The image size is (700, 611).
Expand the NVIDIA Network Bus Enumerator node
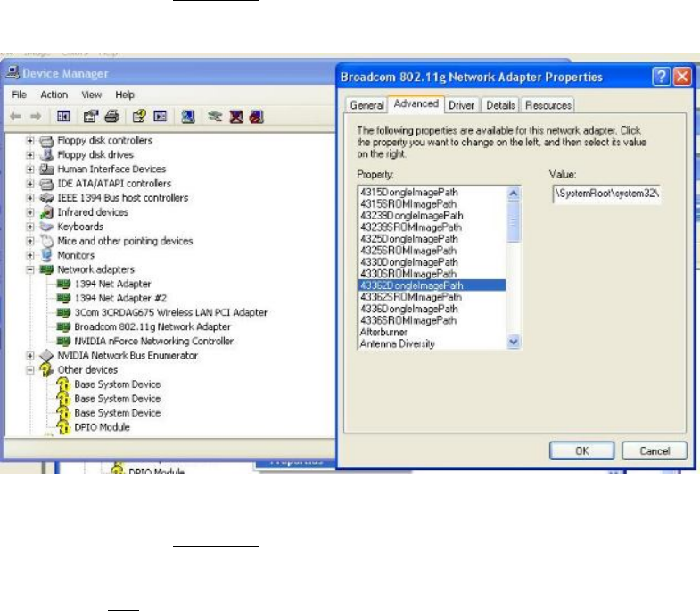click(30, 356)
